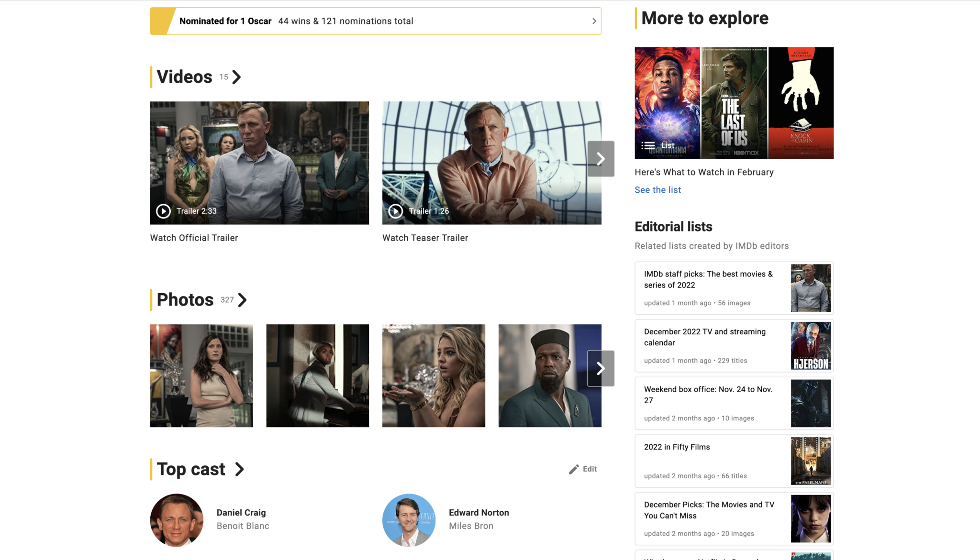Viewport: 980px width, 560px height.
Task: Click the yellow awards ribbon icon
Action: coord(161,21)
